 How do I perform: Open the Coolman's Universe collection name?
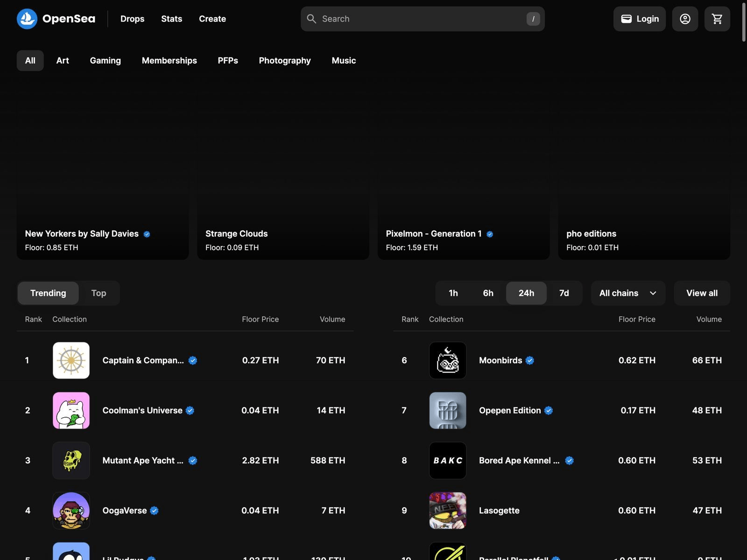point(142,411)
